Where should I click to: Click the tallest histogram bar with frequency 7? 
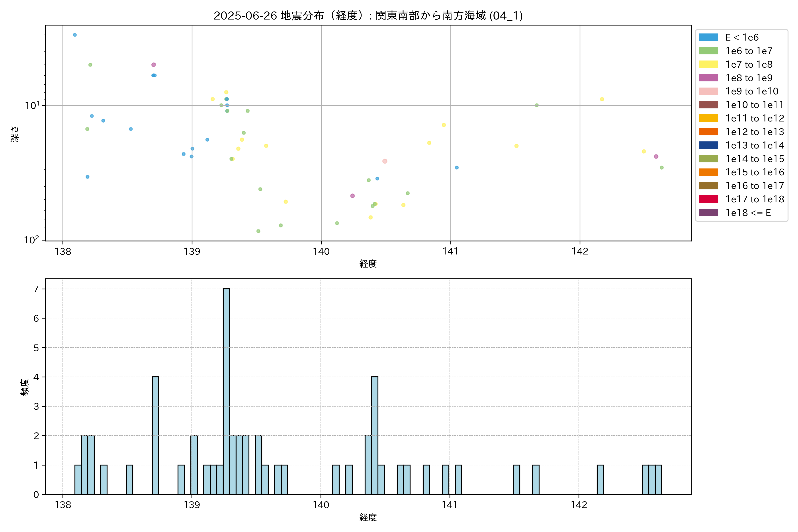(226, 391)
